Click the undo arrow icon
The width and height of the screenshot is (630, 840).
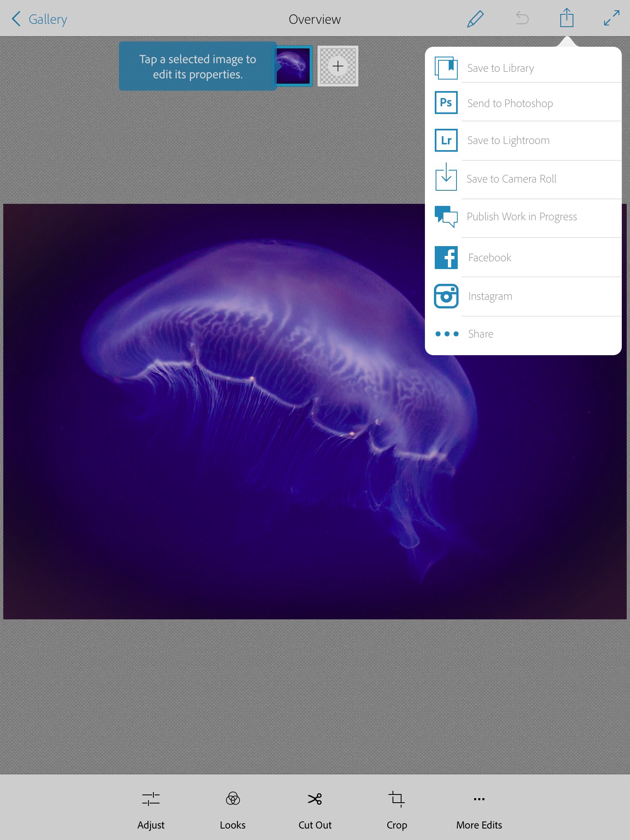[x=522, y=18]
